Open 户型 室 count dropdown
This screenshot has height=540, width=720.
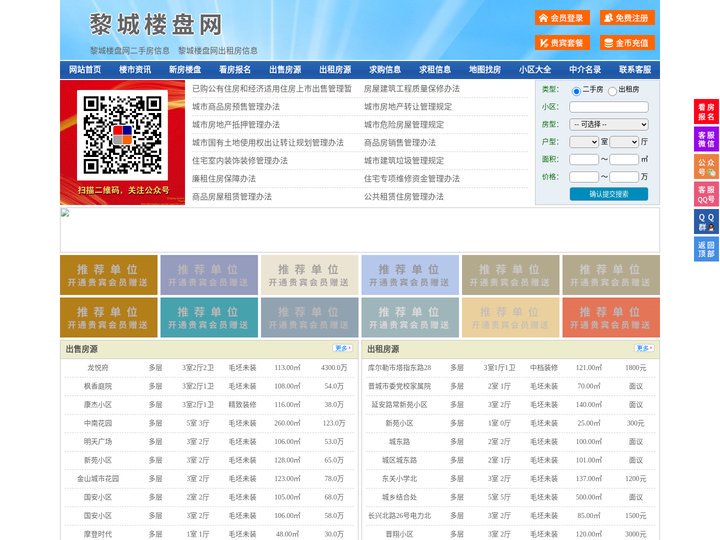click(584, 142)
